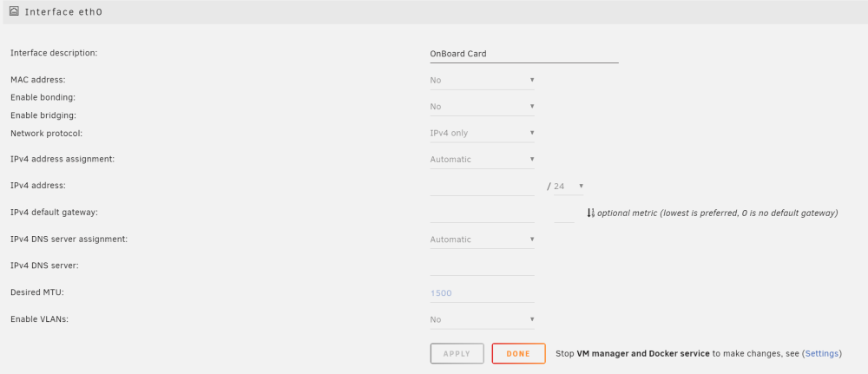Screen dimensions: 868x374
Task: Click the Network protocol: label
Action: (x=47, y=134)
